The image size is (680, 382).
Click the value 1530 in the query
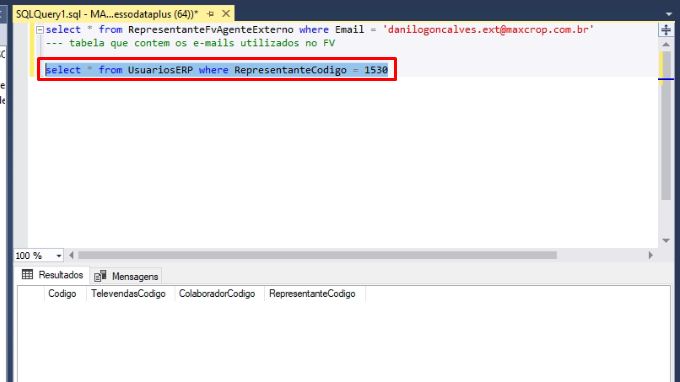coord(376,70)
